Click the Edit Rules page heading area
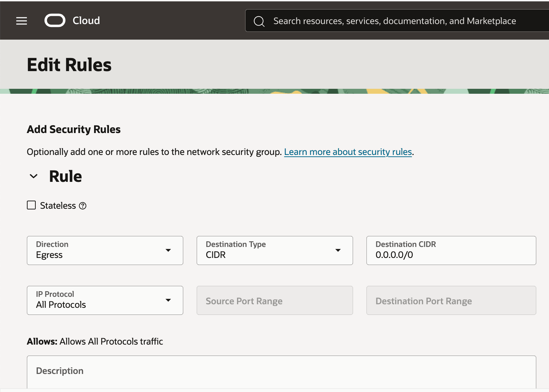This screenshot has width=549, height=392. pos(69,64)
